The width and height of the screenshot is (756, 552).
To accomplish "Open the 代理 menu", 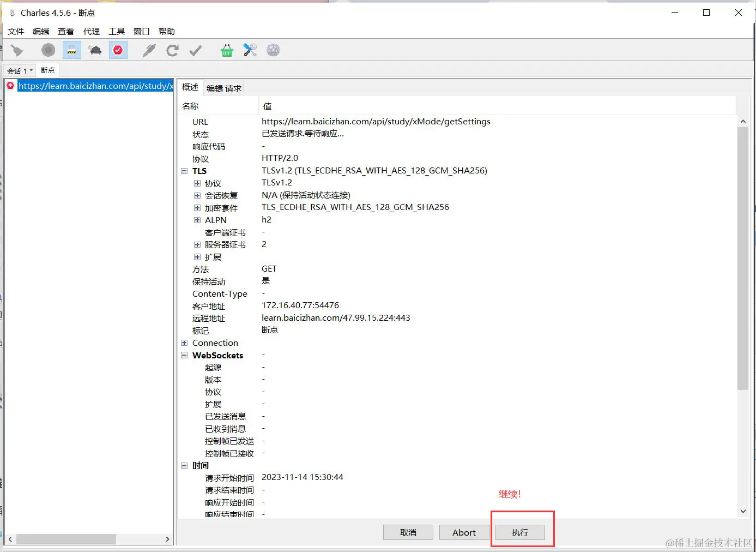I will [x=92, y=31].
